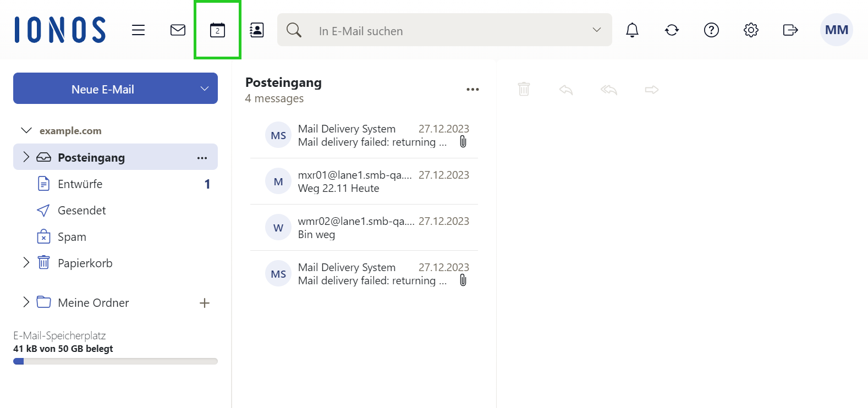Open the address book contacts icon
This screenshot has height=408, width=868.
257,30
